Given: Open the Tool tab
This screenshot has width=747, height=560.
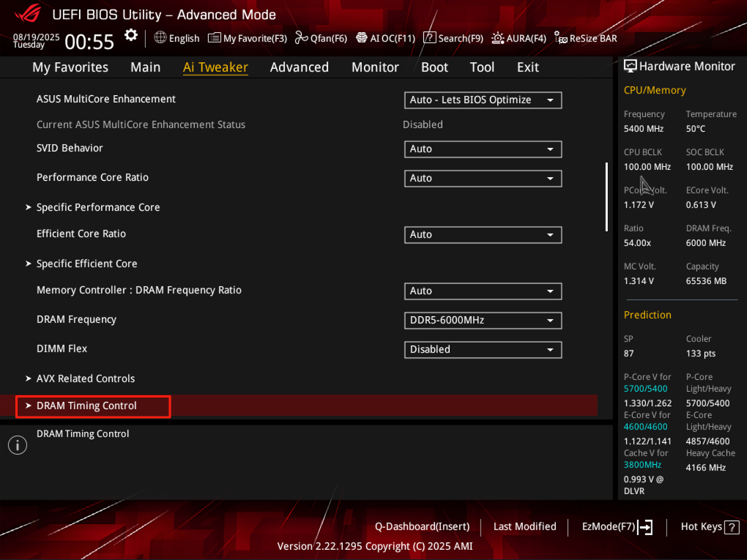Looking at the screenshot, I should click(482, 67).
